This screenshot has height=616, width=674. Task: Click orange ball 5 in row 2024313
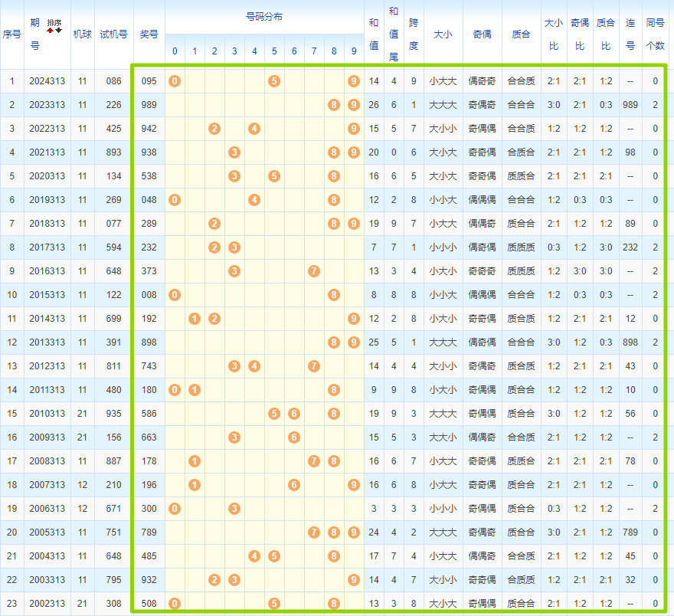tap(274, 81)
